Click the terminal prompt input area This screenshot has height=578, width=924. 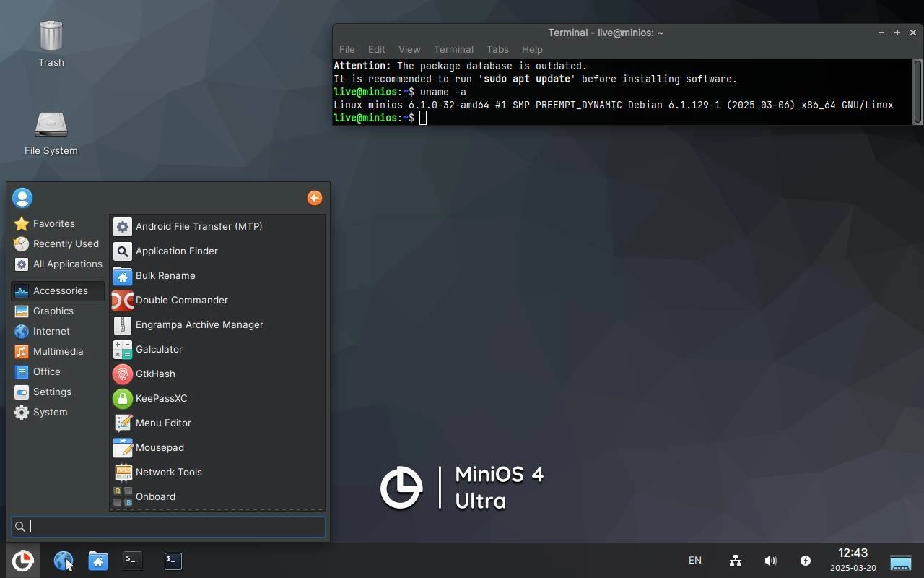coord(423,118)
